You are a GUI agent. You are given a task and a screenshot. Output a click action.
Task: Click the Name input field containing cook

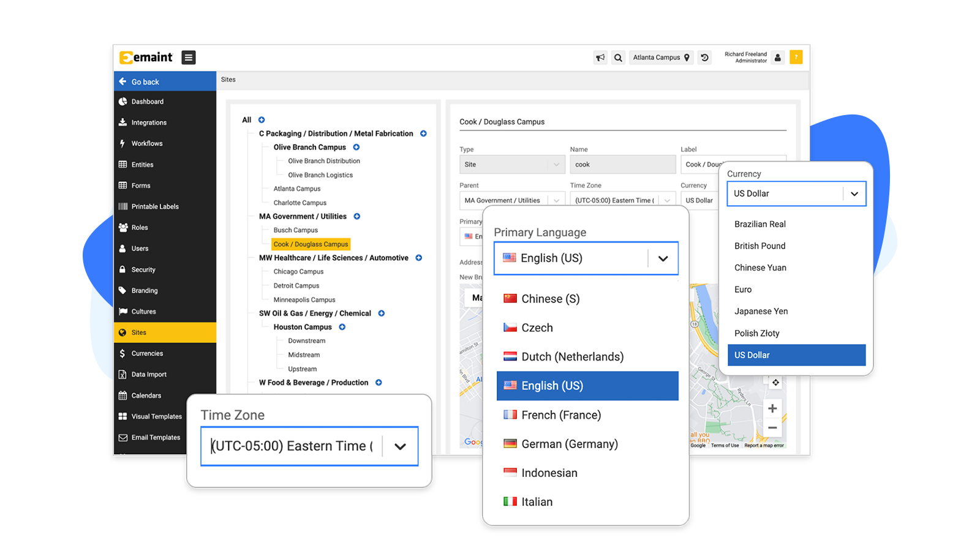pos(622,165)
